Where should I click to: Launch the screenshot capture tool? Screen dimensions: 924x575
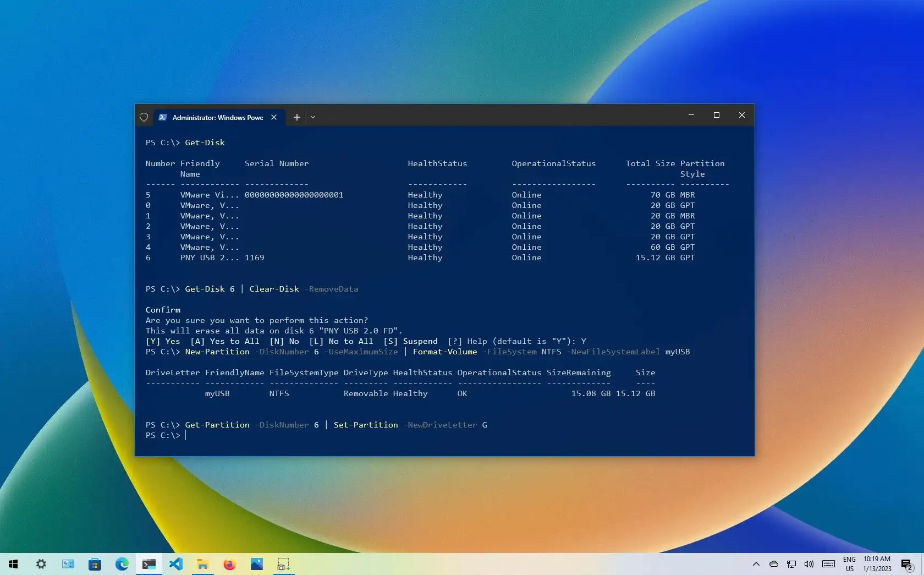(283, 565)
